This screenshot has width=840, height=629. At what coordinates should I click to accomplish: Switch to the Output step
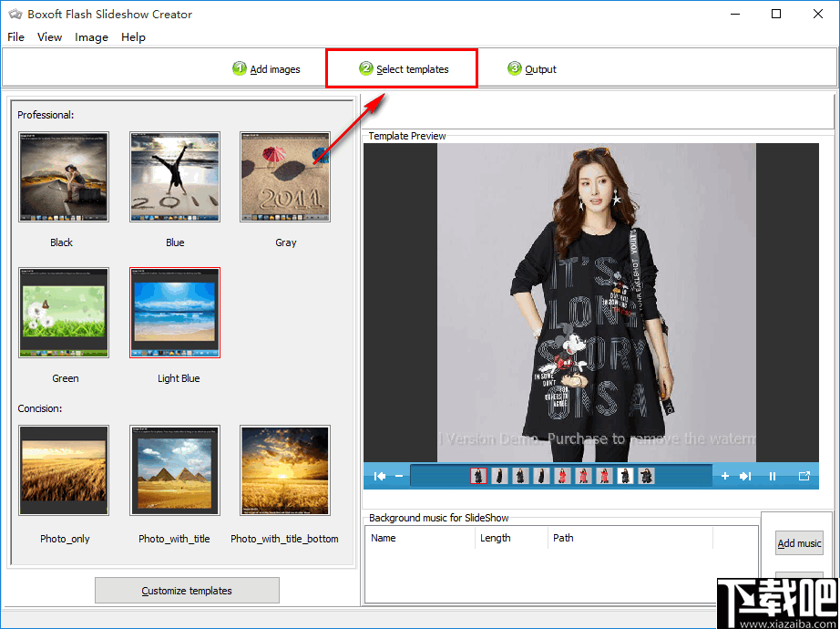(531, 68)
